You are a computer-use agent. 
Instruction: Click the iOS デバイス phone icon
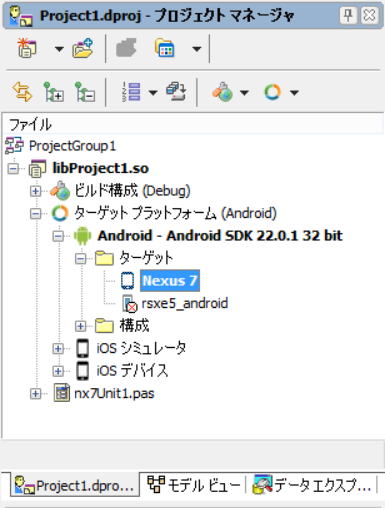[83, 371]
